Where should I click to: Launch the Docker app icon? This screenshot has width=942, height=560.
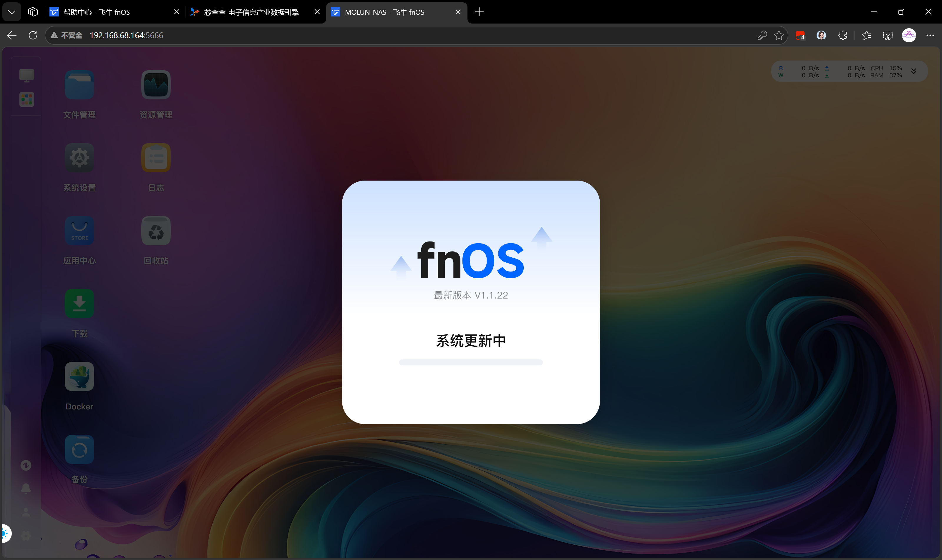pyautogui.click(x=79, y=376)
